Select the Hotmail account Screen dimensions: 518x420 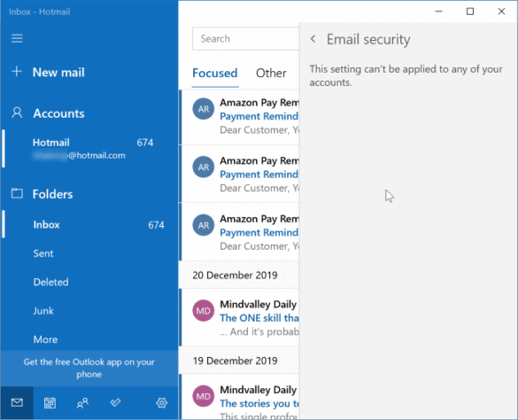(x=89, y=149)
